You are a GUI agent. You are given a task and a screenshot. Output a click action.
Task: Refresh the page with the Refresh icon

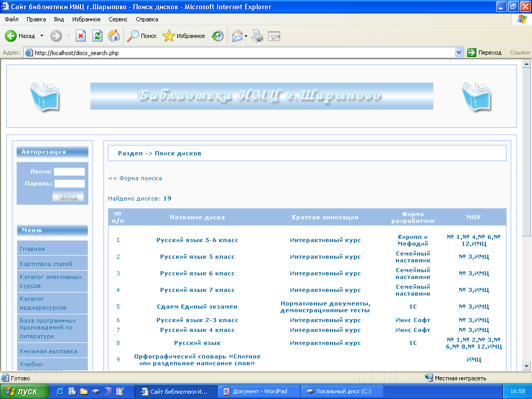pyautogui.click(x=97, y=36)
